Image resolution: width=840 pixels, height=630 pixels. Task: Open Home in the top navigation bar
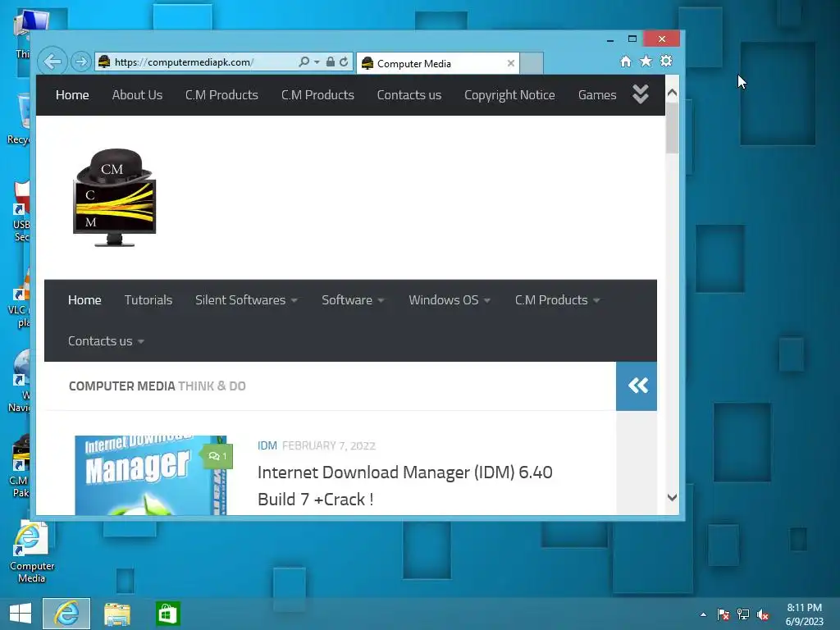coord(72,95)
